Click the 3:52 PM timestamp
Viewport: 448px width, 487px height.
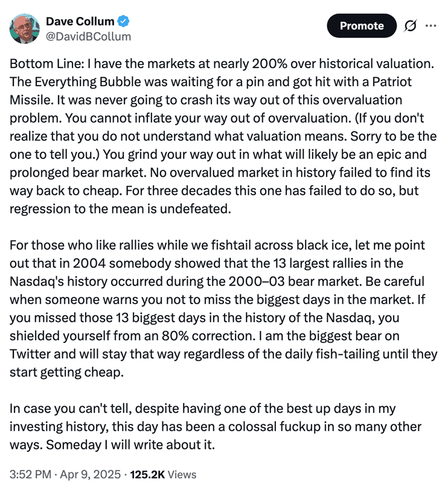pyautogui.click(x=30, y=474)
